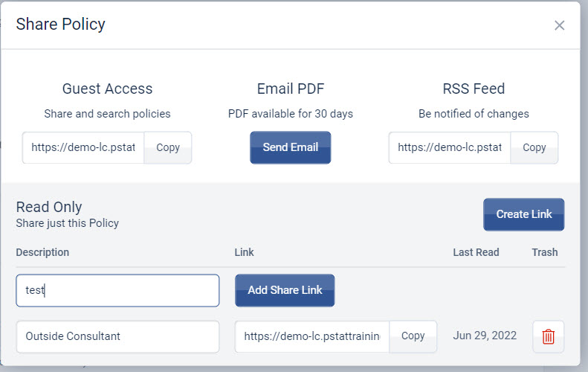Select the Guest Access URL text box
The width and height of the screenshot is (588, 372).
point(83,147)
